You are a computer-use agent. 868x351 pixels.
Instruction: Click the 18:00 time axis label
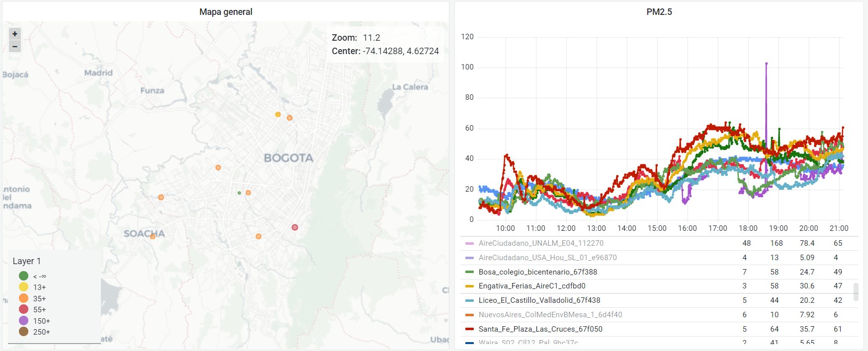coord(748,228)
